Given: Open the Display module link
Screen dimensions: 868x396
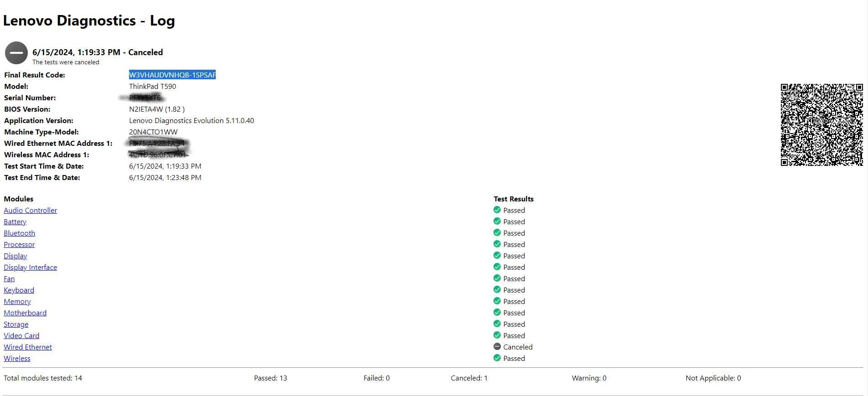Looking at the screenshot, I should [16, 256].
